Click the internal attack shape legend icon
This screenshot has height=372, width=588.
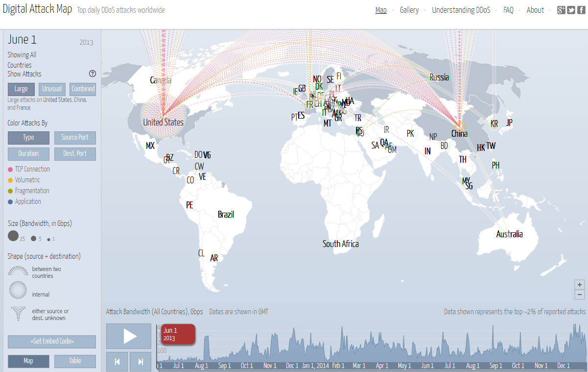tap(18, 290)
